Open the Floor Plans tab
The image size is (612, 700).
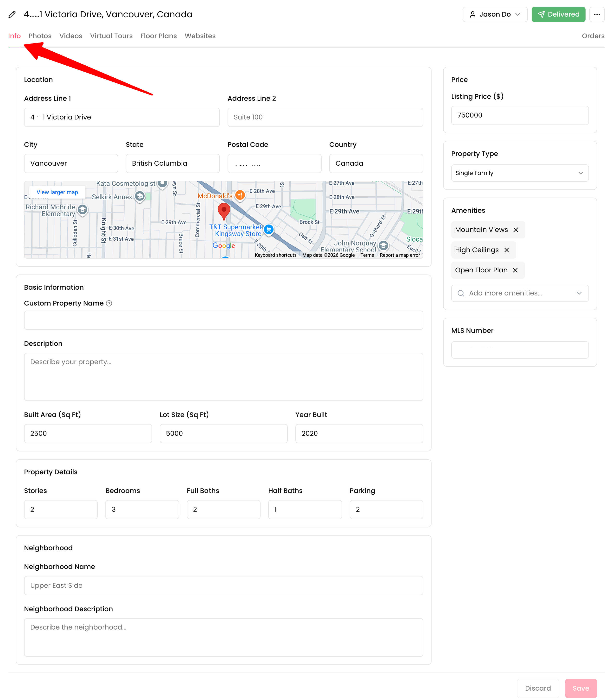tap(159, 36)
